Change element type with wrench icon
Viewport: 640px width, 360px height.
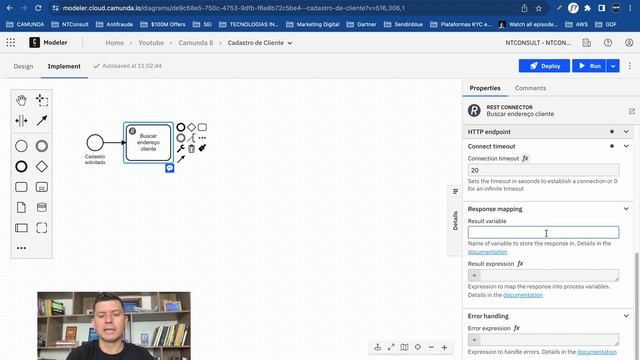click(181, 149)
